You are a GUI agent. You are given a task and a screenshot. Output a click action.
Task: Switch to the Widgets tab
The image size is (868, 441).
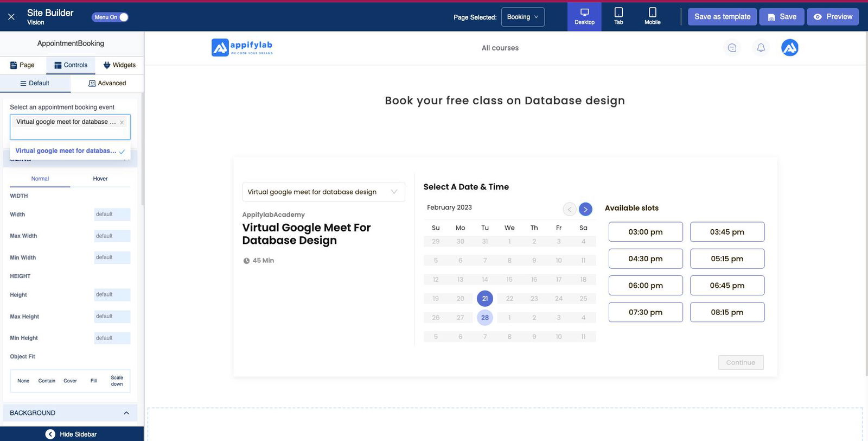tap(119, 65)
